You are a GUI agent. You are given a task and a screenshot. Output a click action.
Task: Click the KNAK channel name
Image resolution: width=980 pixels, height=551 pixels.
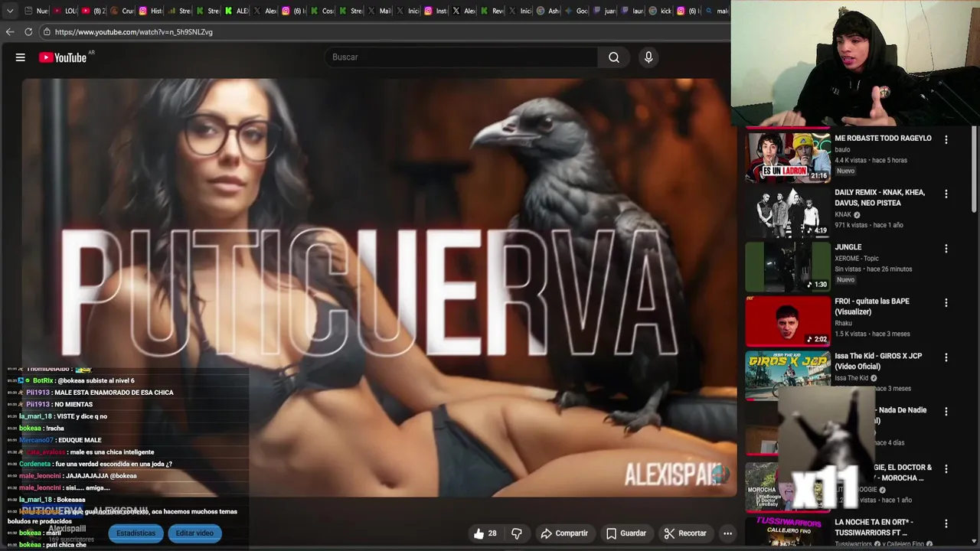843,215
